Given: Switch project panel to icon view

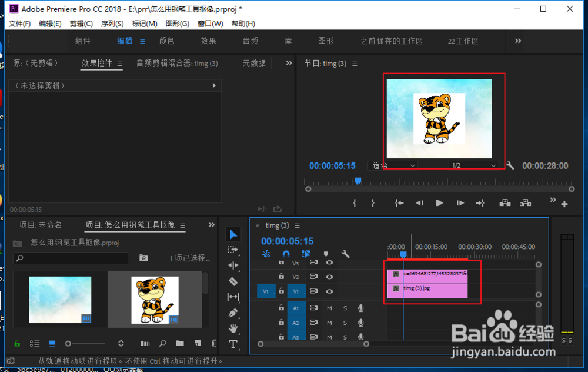Looking at the screenshot, I should 52,344.
